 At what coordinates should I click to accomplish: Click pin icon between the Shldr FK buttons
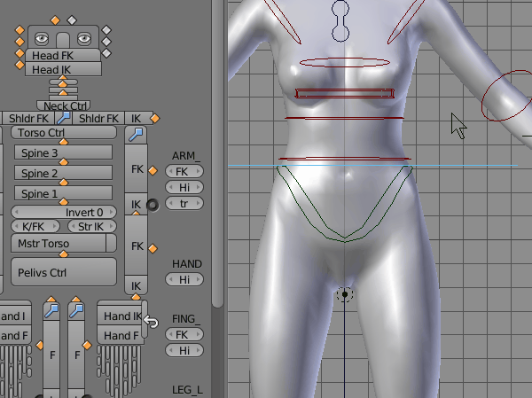64,118
